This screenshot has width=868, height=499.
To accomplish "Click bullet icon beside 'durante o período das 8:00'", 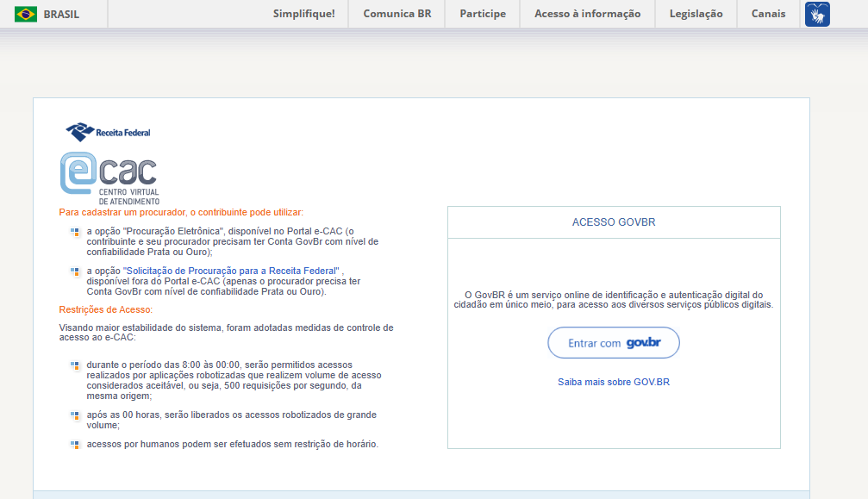I will coord(75,365).
